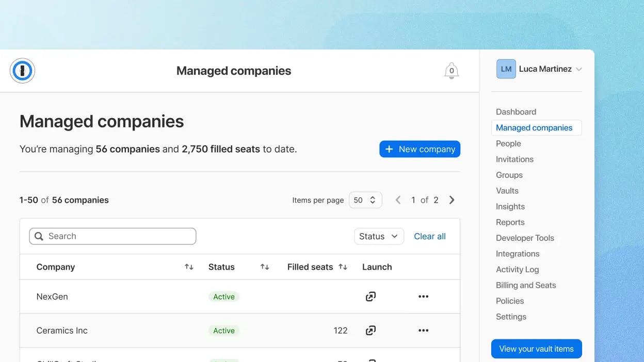Open the notifications bell
The height and width of the screenshot is (362, 644).
(x=452, y=71)
